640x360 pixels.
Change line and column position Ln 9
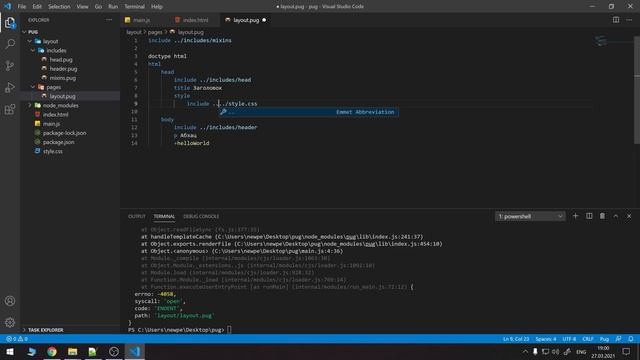click(x=516, y=339)
